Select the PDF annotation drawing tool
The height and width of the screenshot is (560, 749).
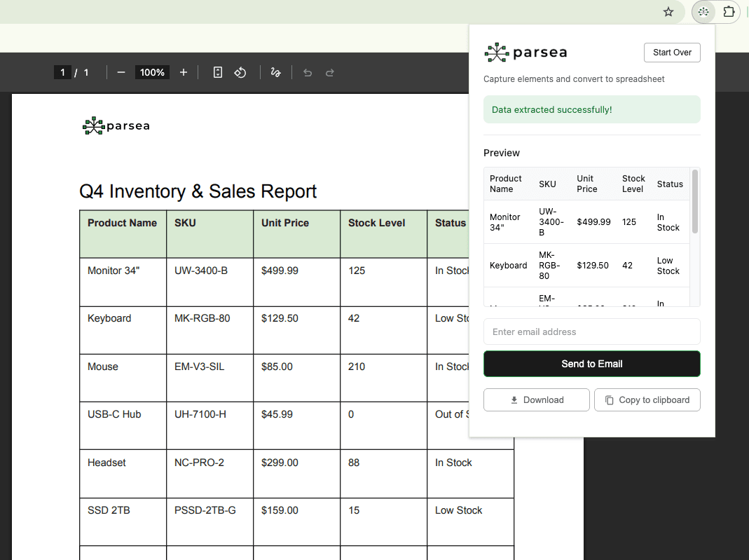coord(275,72)
